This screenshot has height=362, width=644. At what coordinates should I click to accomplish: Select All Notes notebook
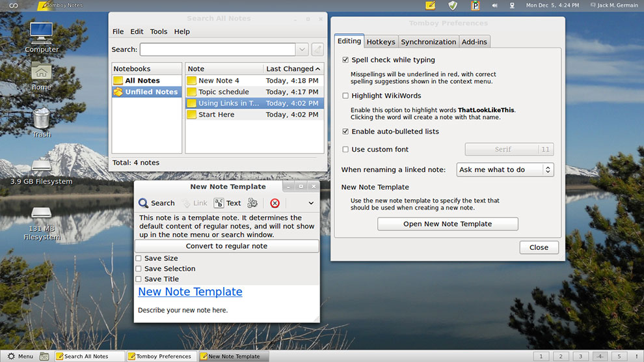[146, 81]
